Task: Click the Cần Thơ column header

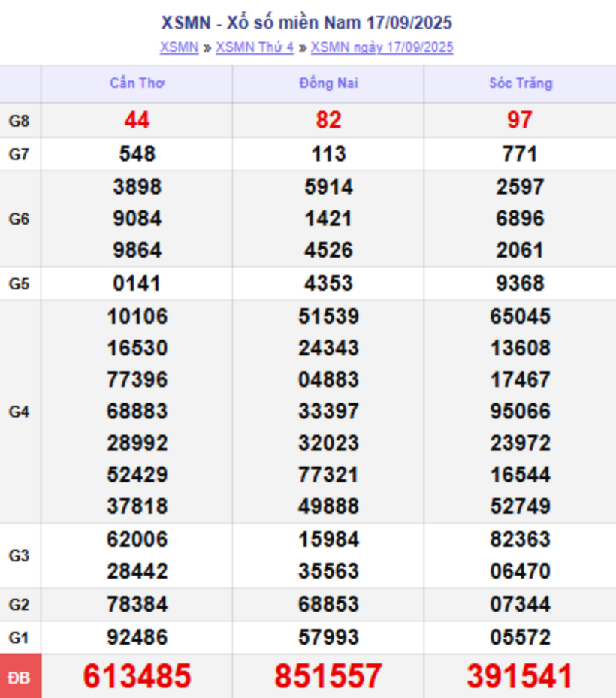Action: 137,83
